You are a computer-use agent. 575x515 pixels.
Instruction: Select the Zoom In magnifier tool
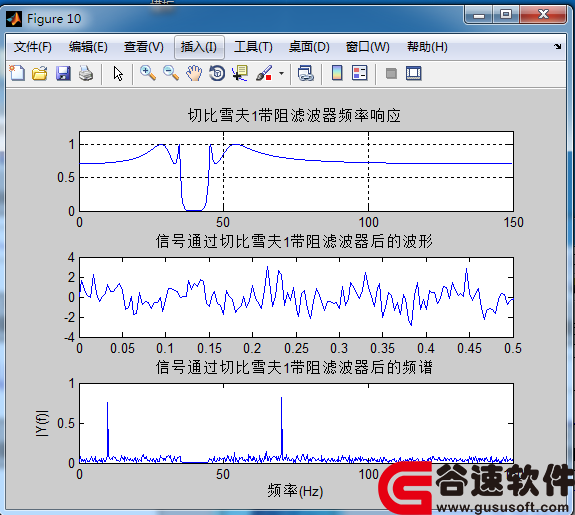click(x=148, y=73)
